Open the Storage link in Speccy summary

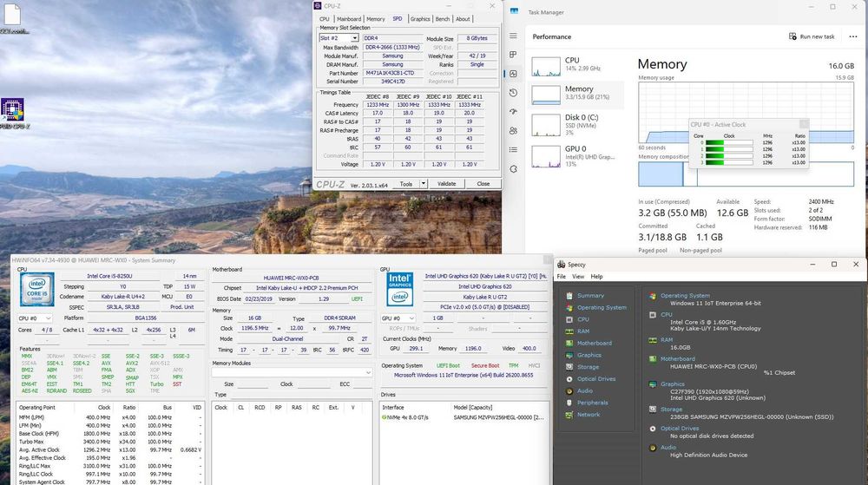[x=672, y=410]
